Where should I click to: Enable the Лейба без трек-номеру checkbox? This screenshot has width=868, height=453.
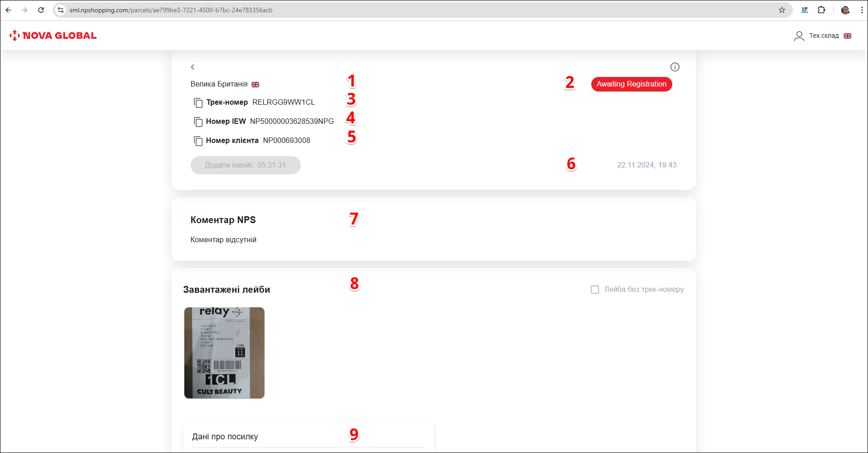pyautogui.click(x=594, y=290)
